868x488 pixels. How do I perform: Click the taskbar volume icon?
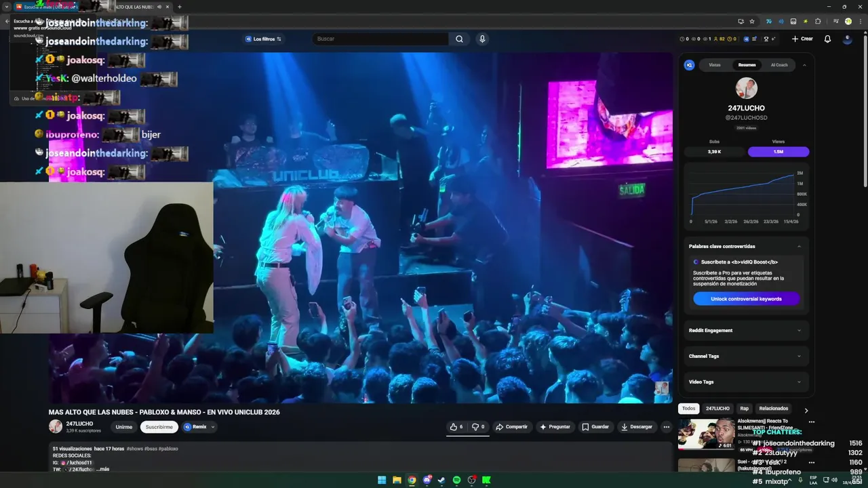[x=835, y=480]
